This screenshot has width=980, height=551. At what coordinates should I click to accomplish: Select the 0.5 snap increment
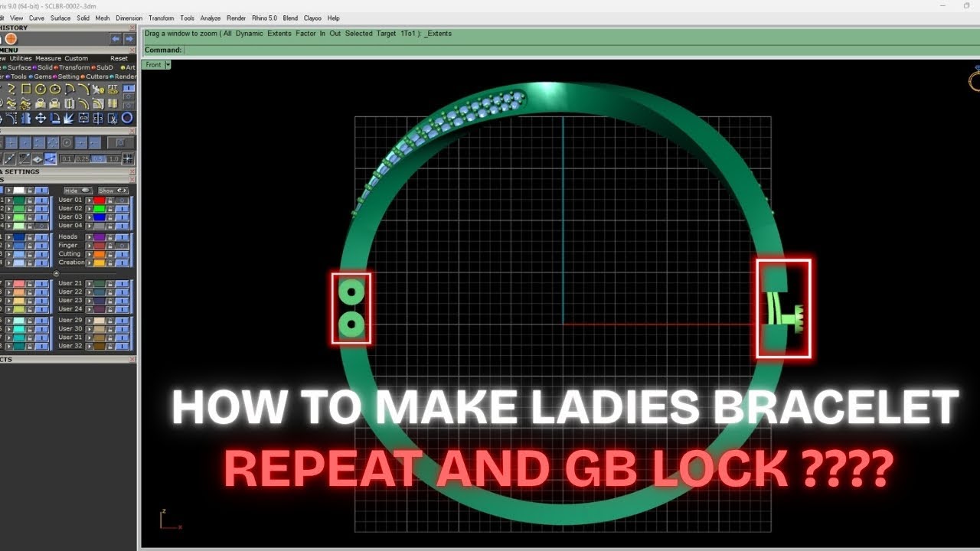(x=98, y=159)
